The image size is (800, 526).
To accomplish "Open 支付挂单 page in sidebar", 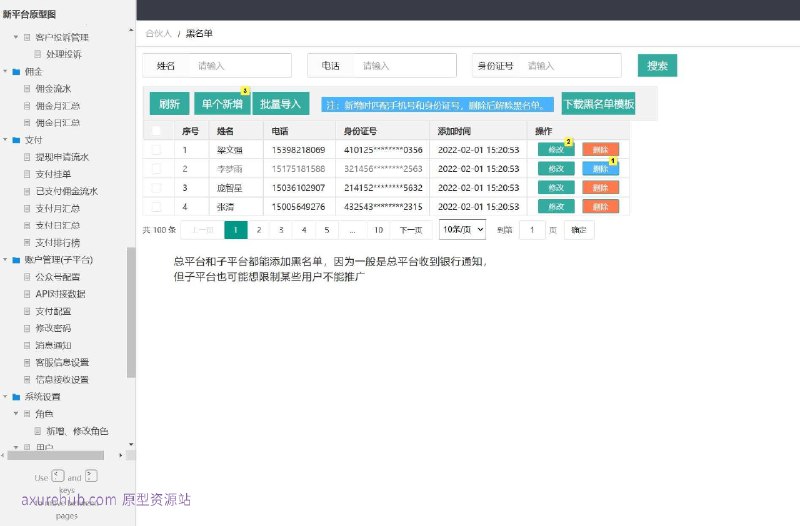I will [x=53, y=174].
